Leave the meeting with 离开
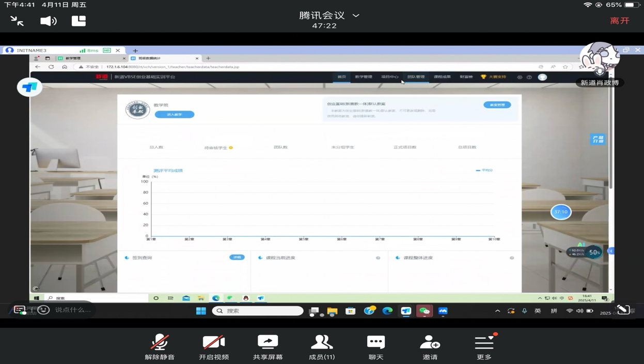This screenshot has width=644, height=364. (620, 21)
